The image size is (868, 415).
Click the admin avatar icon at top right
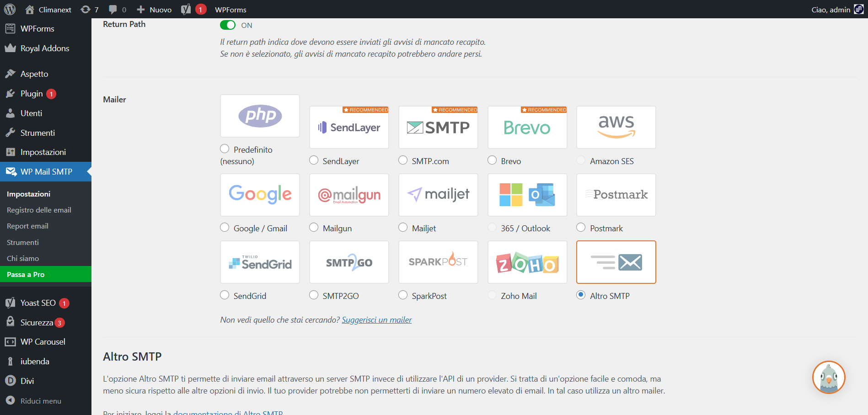pyautogui.click(x=859, y=9)
